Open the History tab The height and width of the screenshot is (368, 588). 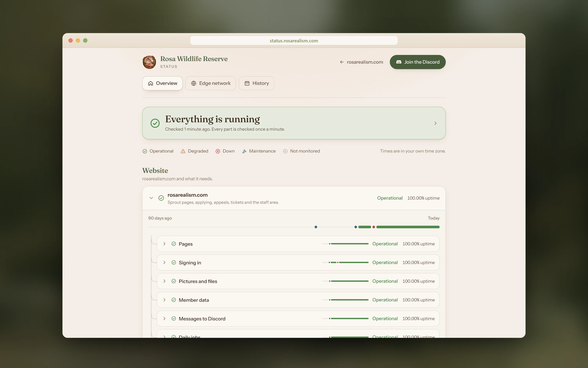pyautogui.click(x=256, y=83)
